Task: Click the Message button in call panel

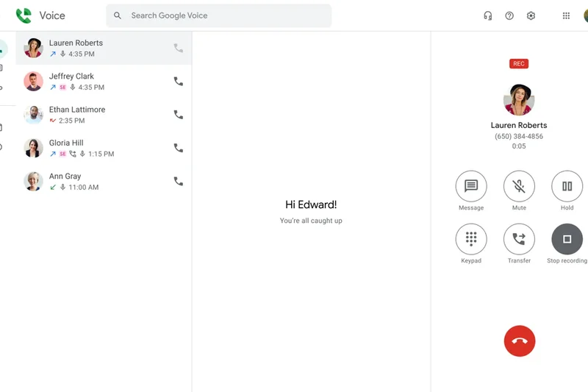Action: pos(471,186)
